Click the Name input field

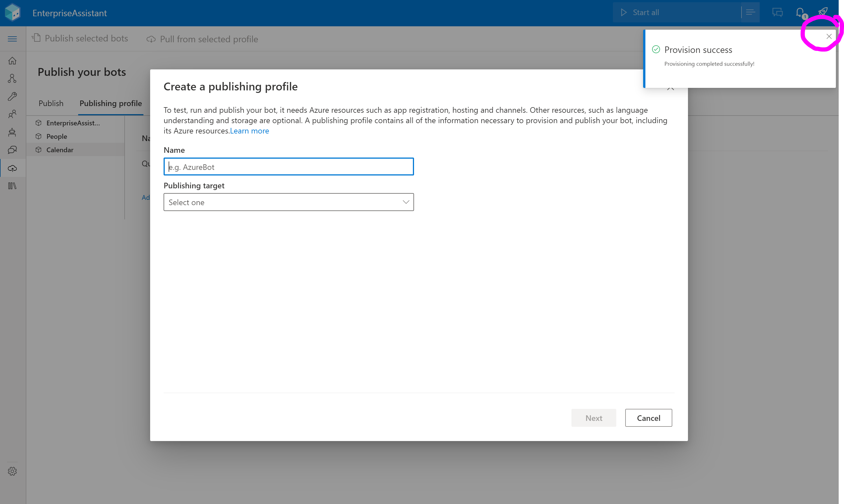289,167
